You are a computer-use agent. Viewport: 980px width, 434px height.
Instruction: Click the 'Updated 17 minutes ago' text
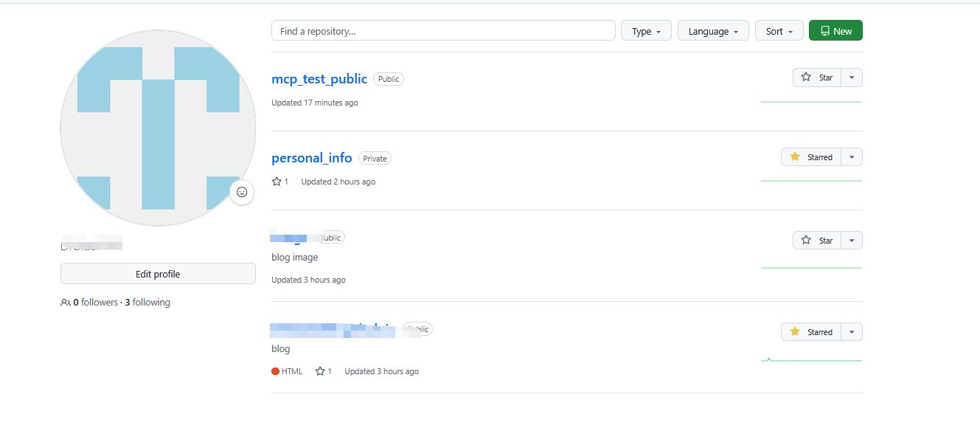[315, 103]
